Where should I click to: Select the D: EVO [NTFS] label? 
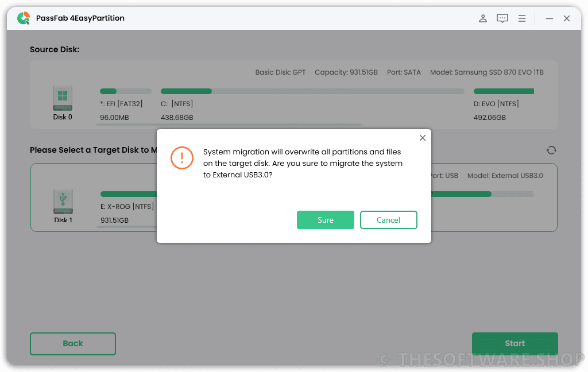click(496, 103)
